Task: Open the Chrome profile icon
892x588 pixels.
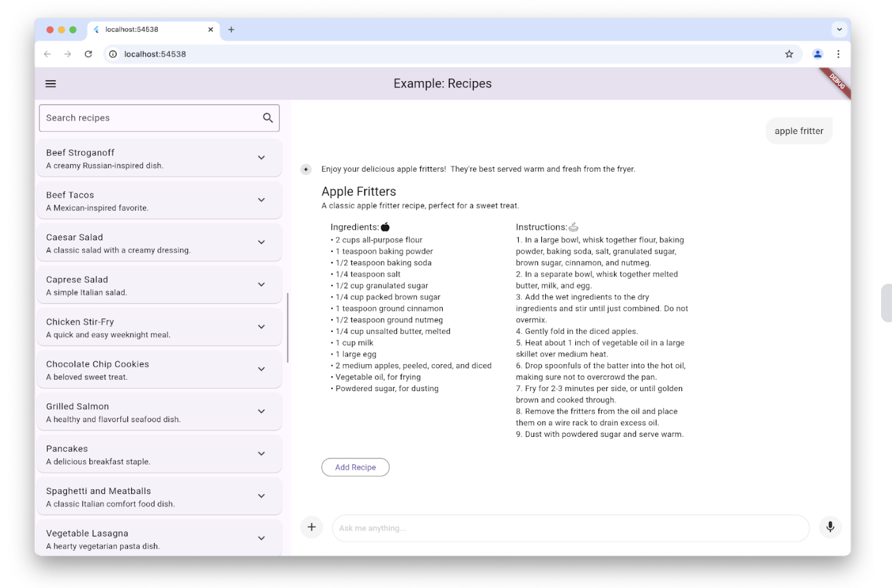Action: [x=817, y=54]
